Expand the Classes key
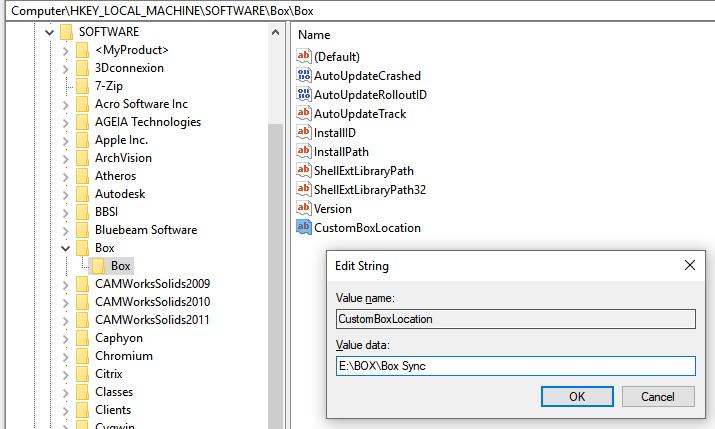The height and width of the screenshot is (429, 715). pyautogui.click(x=66, y=393)
